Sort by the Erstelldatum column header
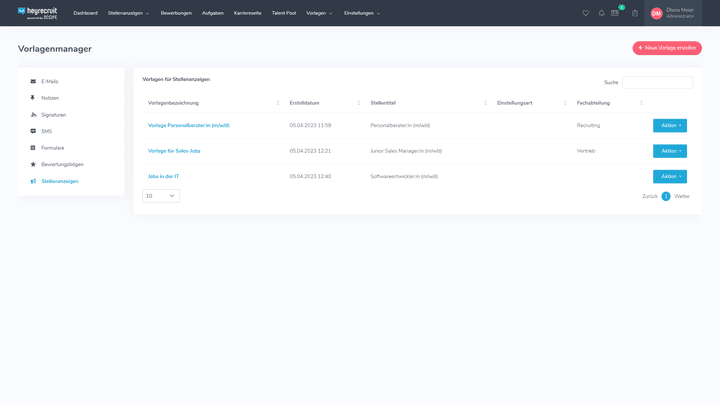The image size is (720, 405). tap(323, 103)
